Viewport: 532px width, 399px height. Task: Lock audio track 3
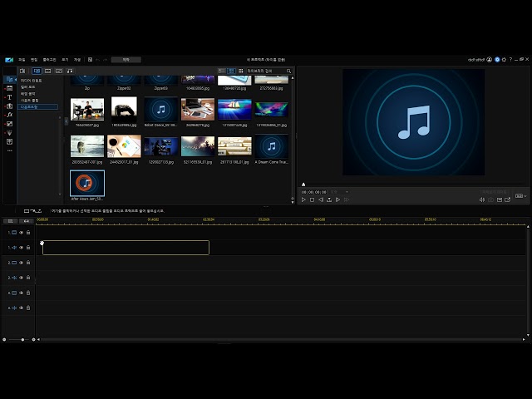pos(28,308)
